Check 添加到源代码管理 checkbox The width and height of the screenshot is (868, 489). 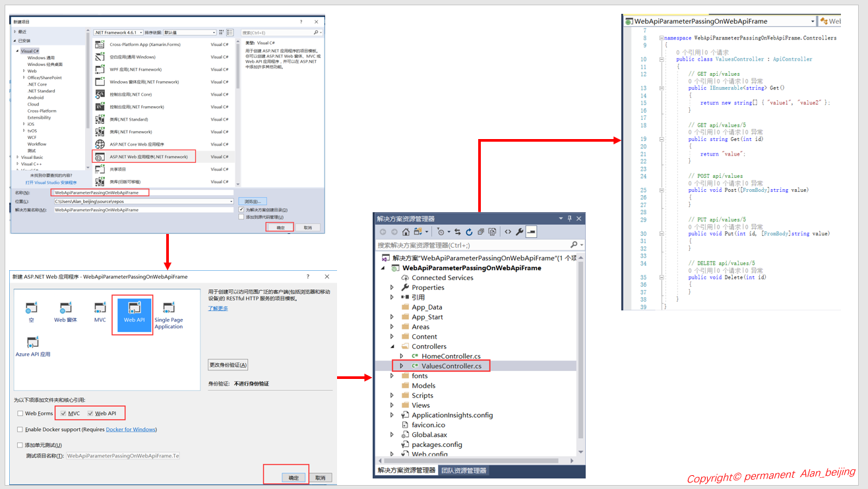241,217
